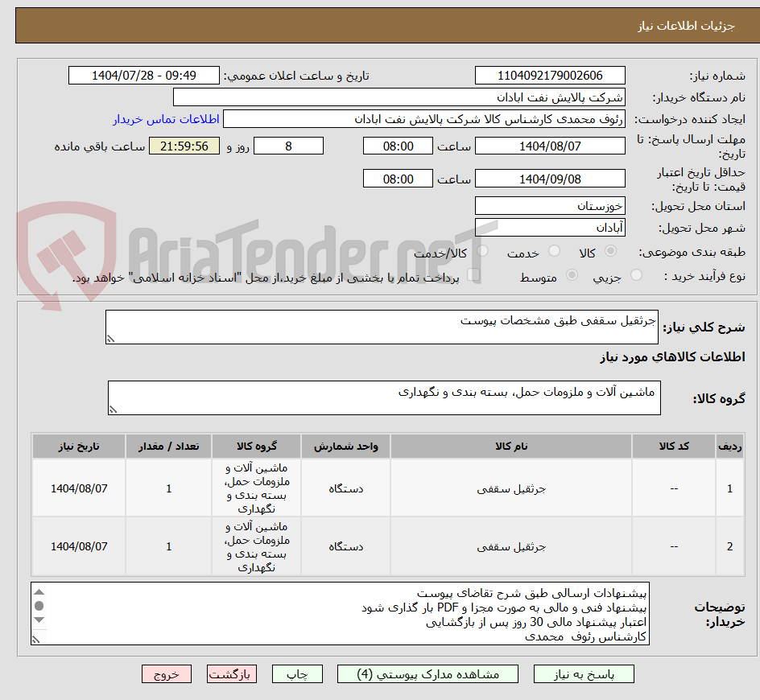This screenshot has height=700, width=760.
Task: Click the remaining days field showing 8
Action: 288,146
